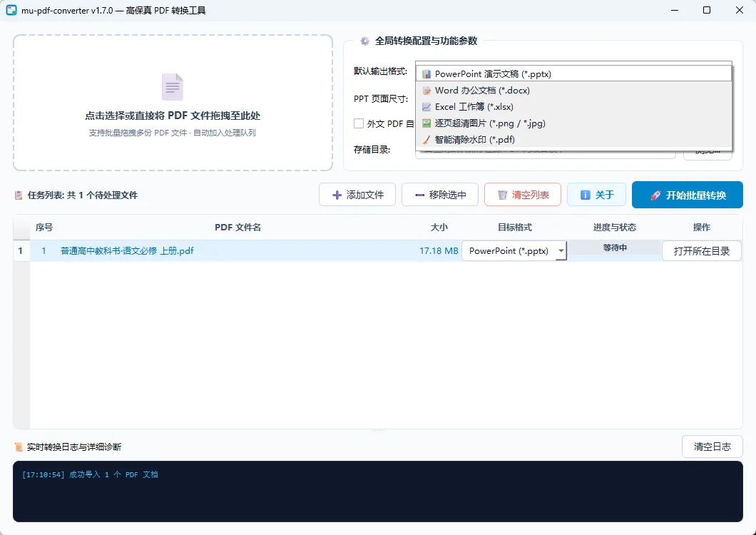
Task: Pick 智能清除水印 (*.pdf) option
Action: [573, 139]
